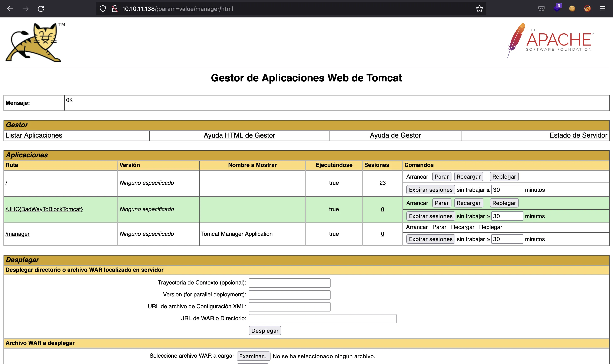Viewport: 613px width, 364px height.
Task: Click the 'Nombre a Mostrar' column header
Action: pos(252,165)
